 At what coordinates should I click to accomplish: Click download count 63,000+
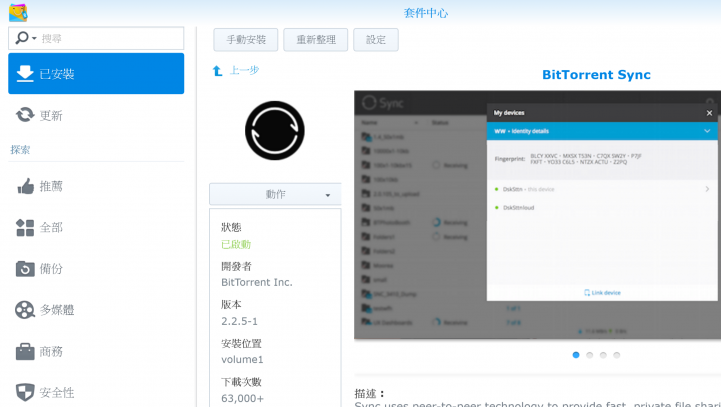tap(242, 398)
